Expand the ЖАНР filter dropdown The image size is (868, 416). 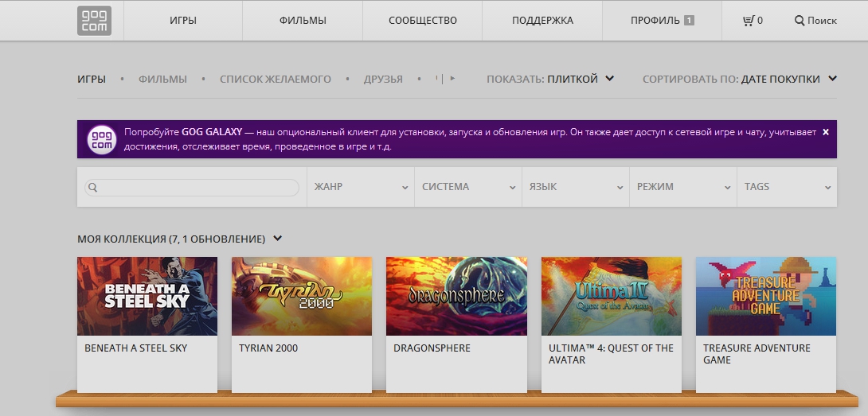pos(361,187)
